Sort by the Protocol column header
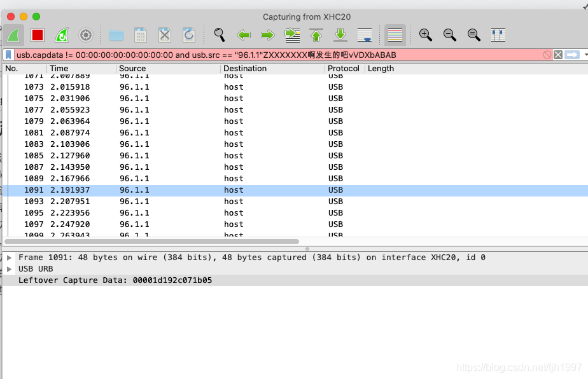 [344, 69]
